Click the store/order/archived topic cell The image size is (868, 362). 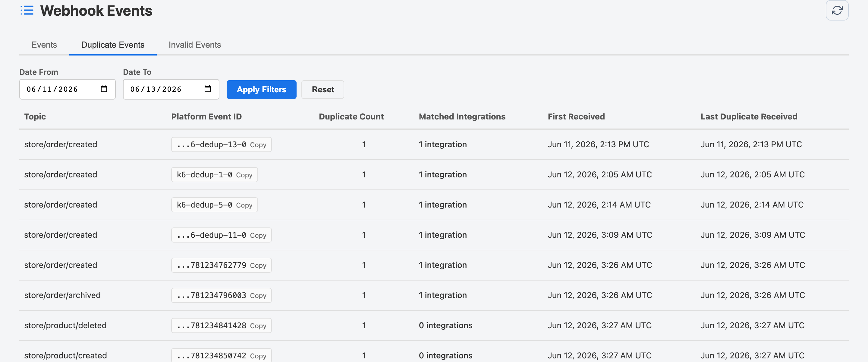pos(62,295)
